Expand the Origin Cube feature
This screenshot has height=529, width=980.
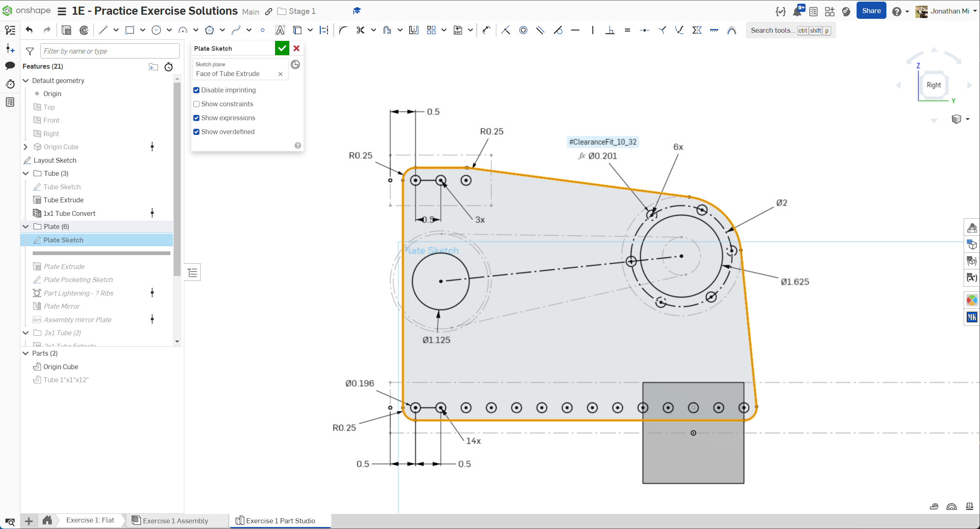[26, 147]
